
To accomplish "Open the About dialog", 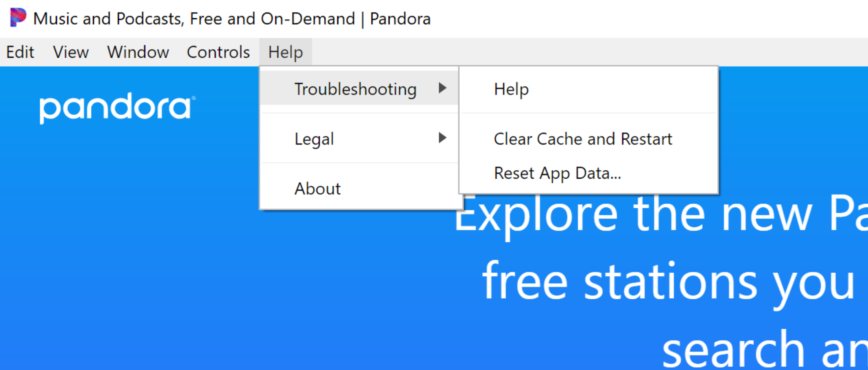I will tap(317, 189).
